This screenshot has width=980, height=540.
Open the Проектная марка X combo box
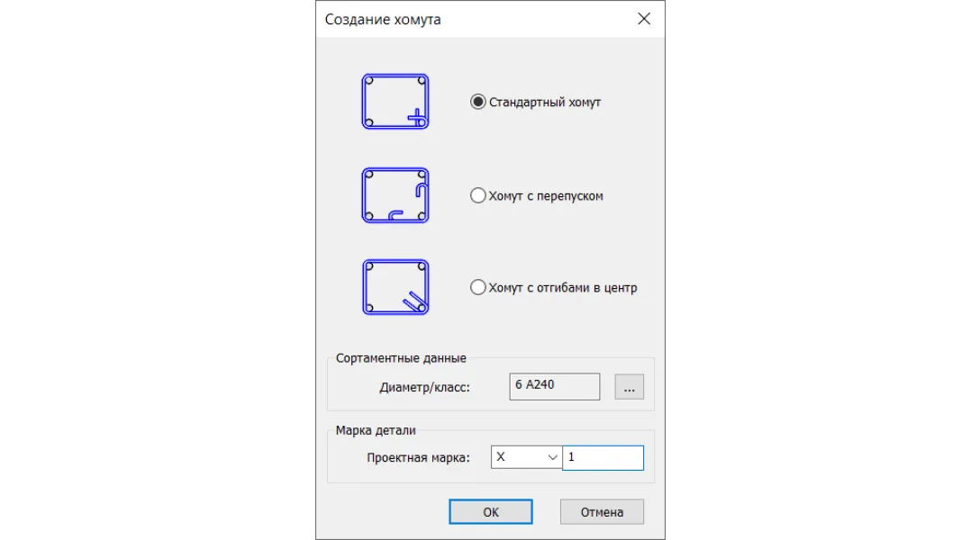(x=526, y=457)
